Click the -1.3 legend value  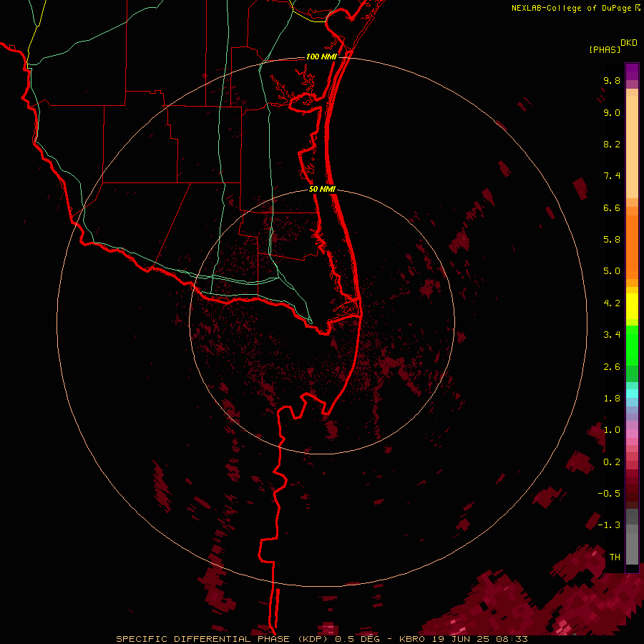609,525
